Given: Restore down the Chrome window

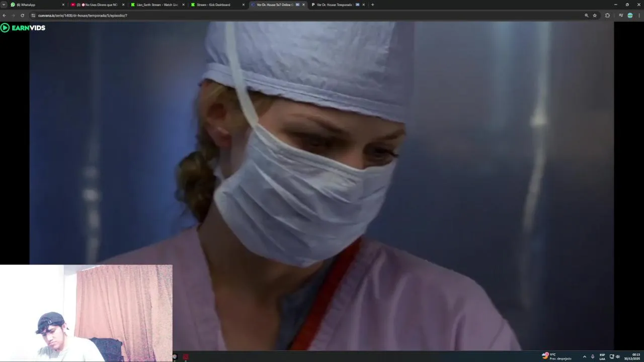Looking at the screenshot, I should point(627,5).
